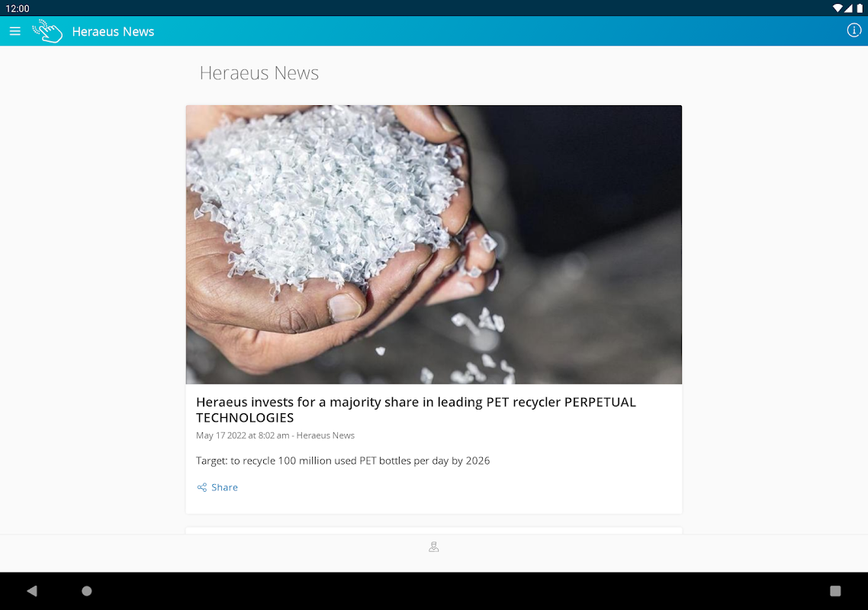Tap the Android recent apps button

tap(835, 591)
